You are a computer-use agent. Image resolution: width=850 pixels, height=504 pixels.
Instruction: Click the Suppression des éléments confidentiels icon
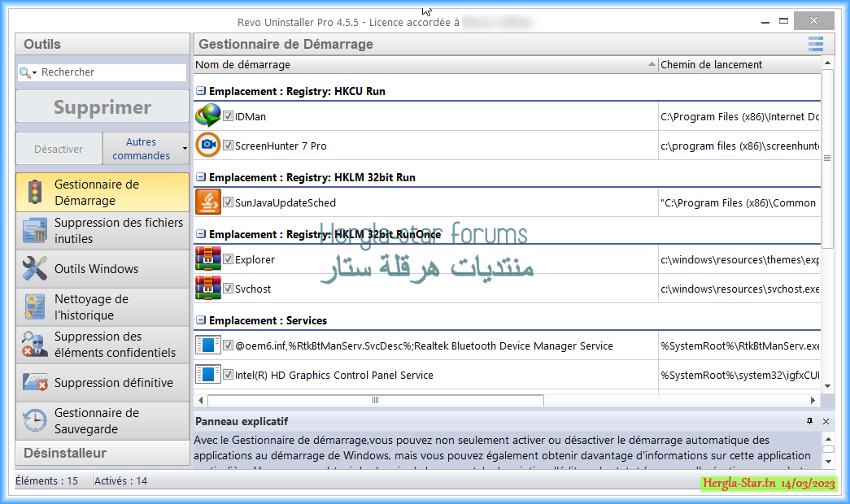[35, 344]
